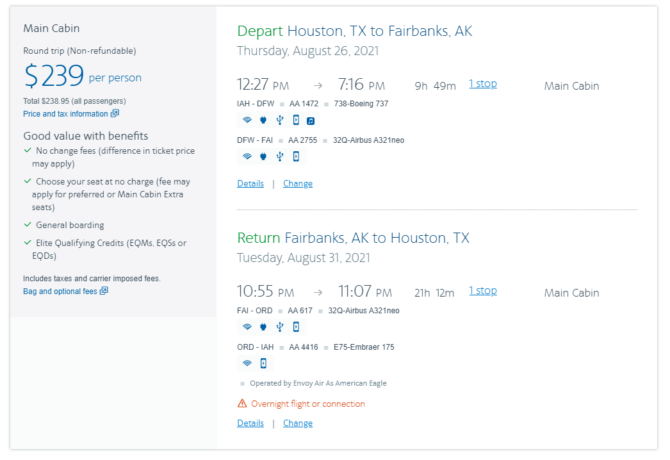Viewport: 670px width, 460px height.
Task: Open Details for Houston to Fairbanks flight
Action: (x=250, y=183)
